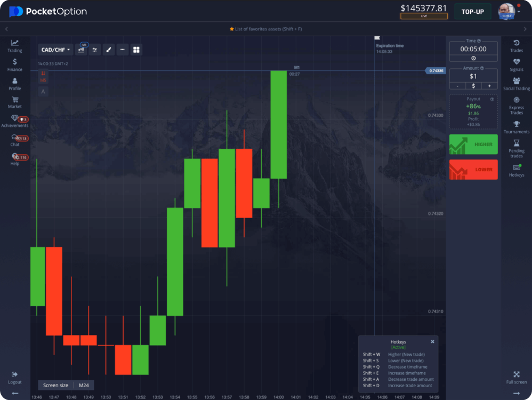
Task: Expand the CAD/CHF asset dropdown
Action: [56, 50]
